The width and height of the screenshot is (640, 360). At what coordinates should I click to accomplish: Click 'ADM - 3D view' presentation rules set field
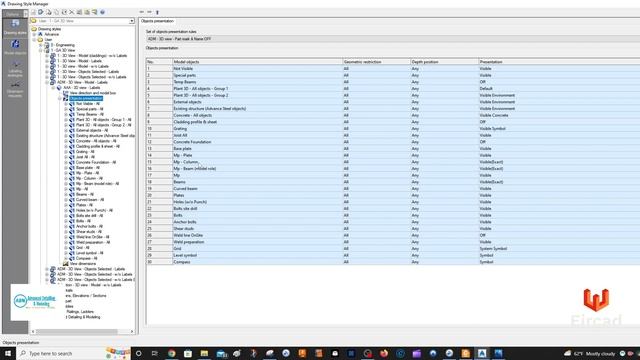393,39
